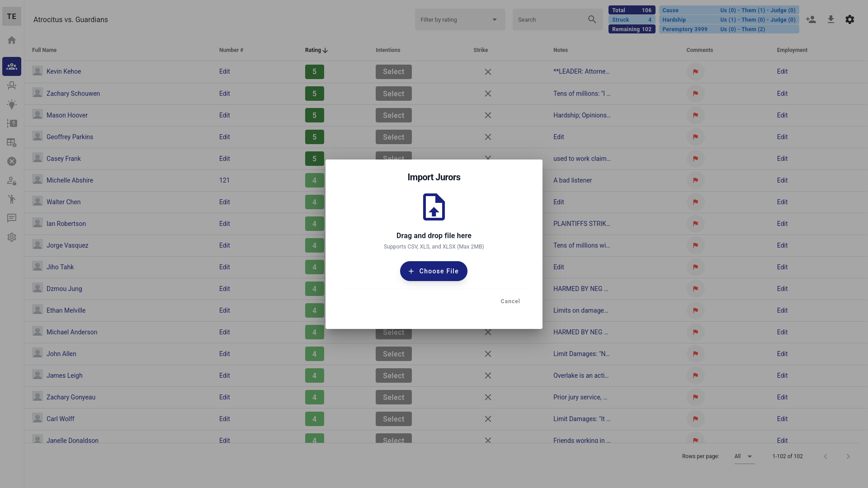Image resolution: width=868 pixels, height=488 pixels.
Task: Open the table settings icon in sidebar
Action: click(x=12, y=142)
